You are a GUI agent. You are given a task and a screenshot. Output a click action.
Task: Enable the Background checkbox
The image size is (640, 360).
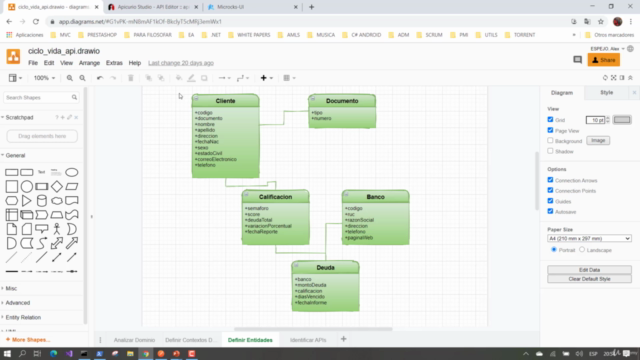tap(550, 140)
